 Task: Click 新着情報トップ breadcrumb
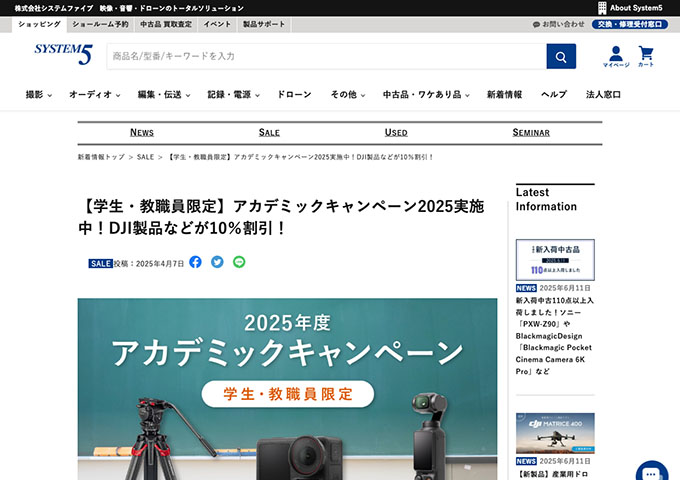point(101,157)
